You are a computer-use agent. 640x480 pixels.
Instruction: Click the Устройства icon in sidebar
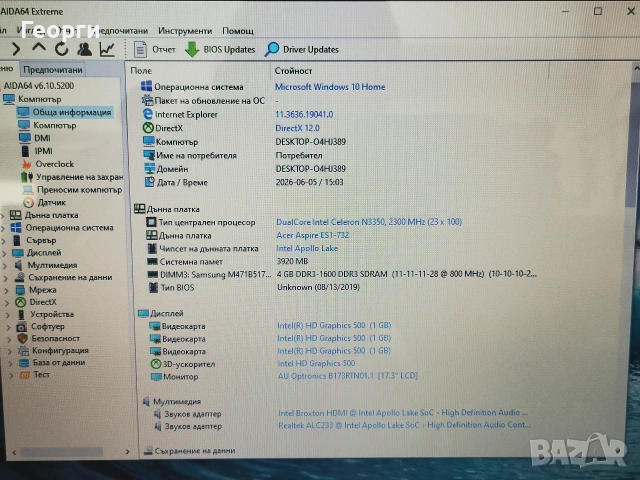tap(21, 314)
